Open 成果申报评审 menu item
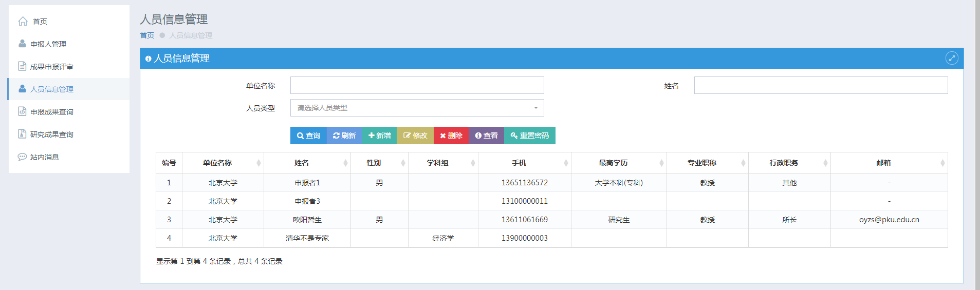The height and width of the screenshot is (290, 980). coord(69,66)
